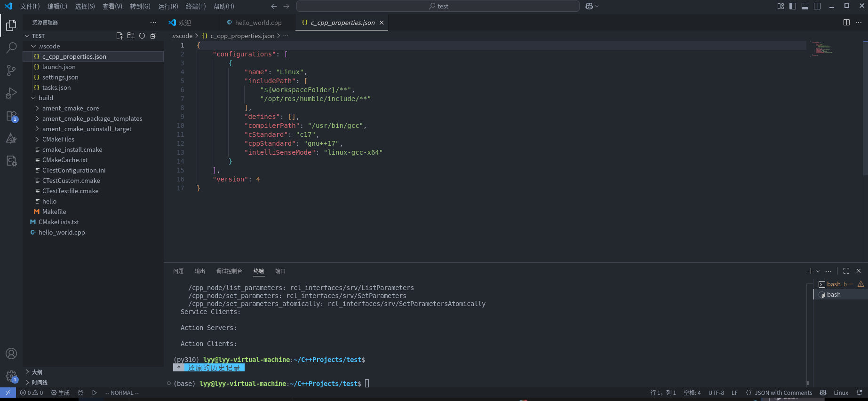Switch to the 调试控制台 debug console tab
This screenshot has height=401, width=868.
coord(229,271)
